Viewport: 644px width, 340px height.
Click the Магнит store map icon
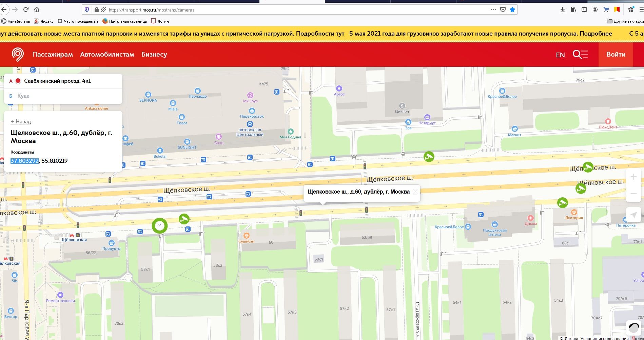515,129
